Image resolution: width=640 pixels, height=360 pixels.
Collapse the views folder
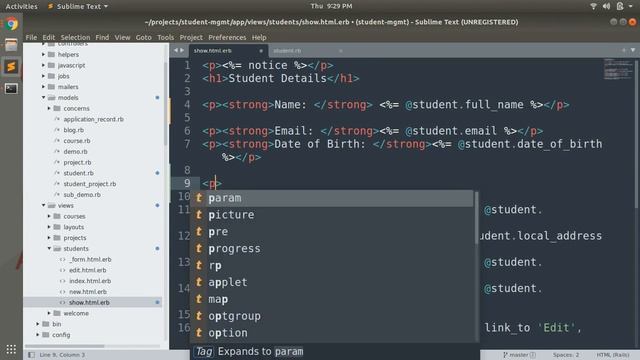point(44,205)
